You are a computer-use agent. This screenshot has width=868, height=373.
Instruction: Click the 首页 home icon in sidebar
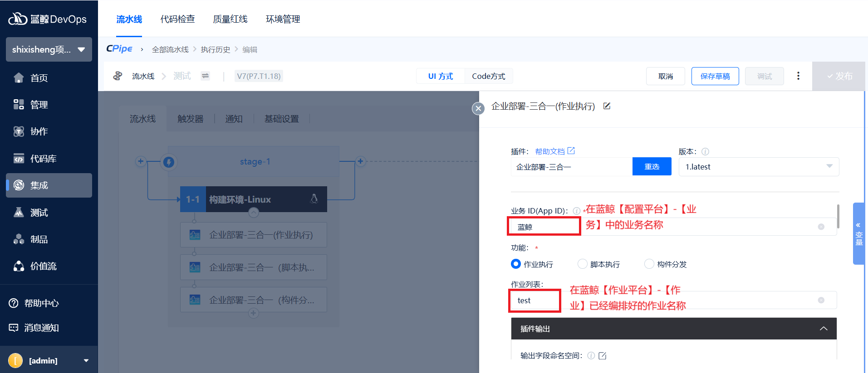coord(19,78)
